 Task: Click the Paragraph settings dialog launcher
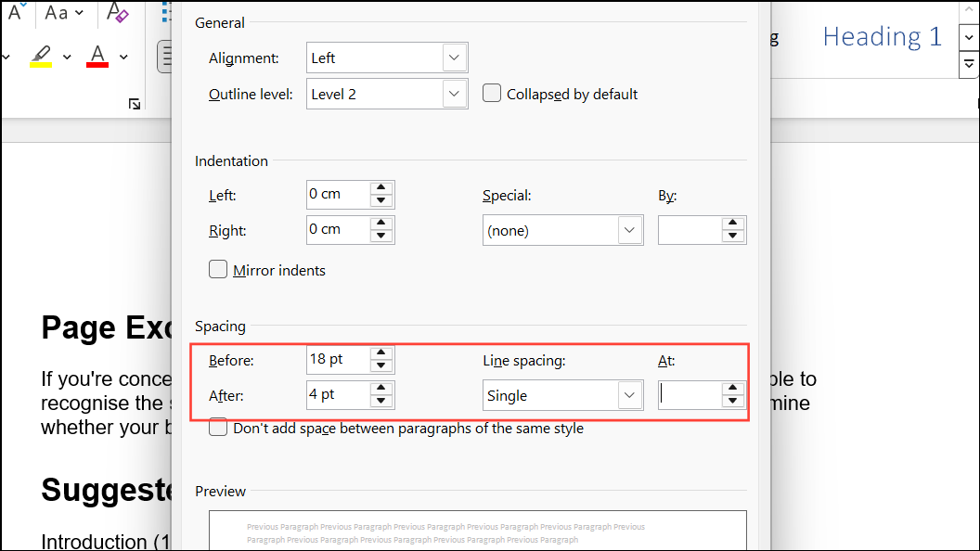(135, 105)
